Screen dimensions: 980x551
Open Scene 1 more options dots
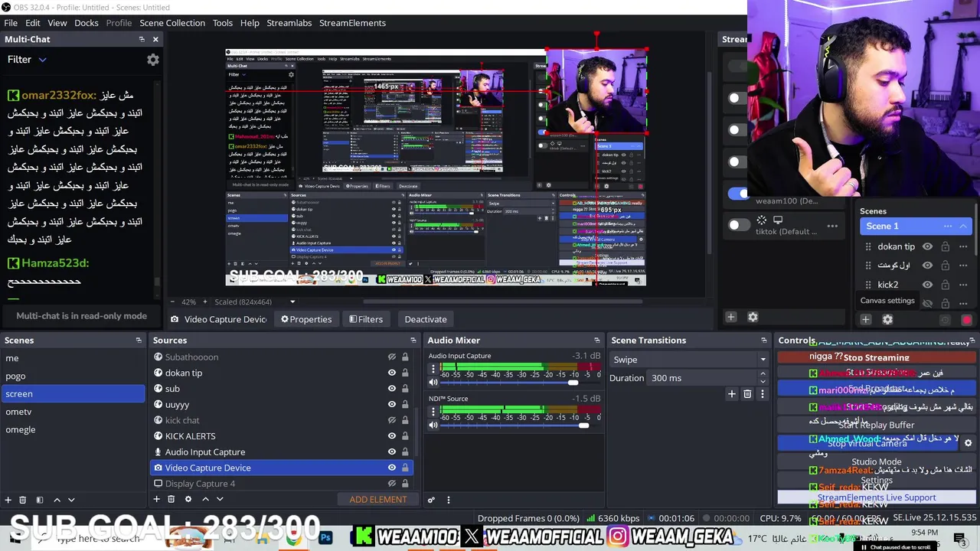point(948,226)
